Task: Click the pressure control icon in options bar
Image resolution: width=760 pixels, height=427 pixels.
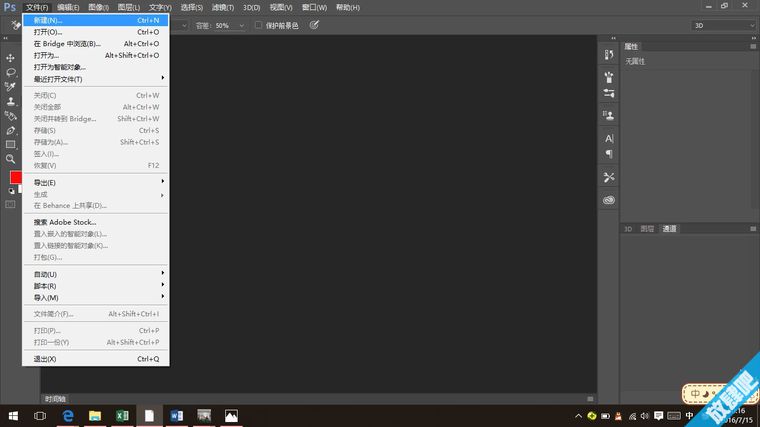Action: coord(314,25)
